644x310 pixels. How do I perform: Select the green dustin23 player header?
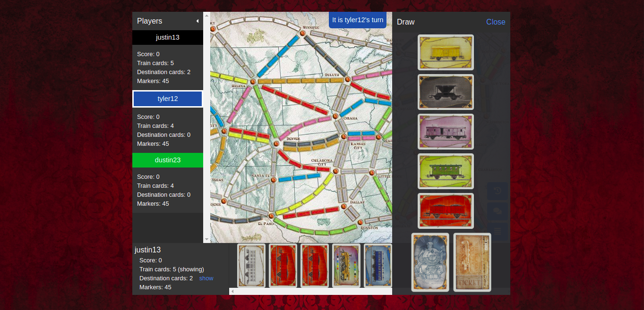168,160
